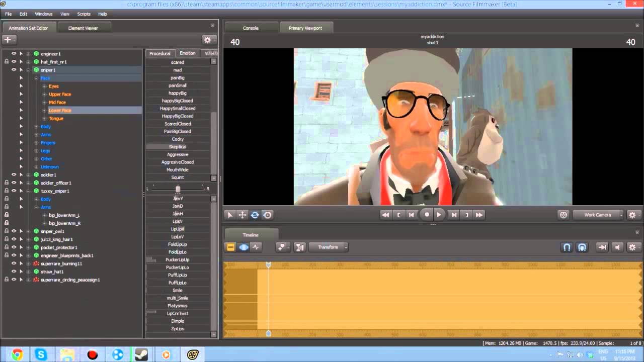
Task: Switch to the yellow Clip Editor mode
Action: pyautogui.click(x=231, y=247)
